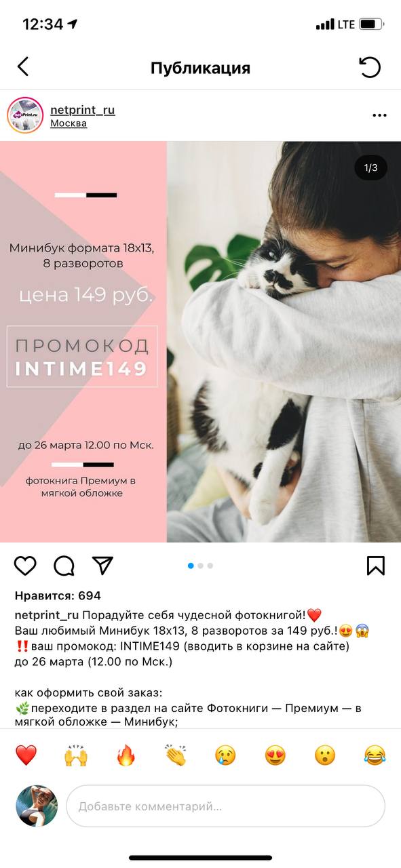Open the Москва location link
This screenshot has height=868, width=401.
click(x=69, y=123)
